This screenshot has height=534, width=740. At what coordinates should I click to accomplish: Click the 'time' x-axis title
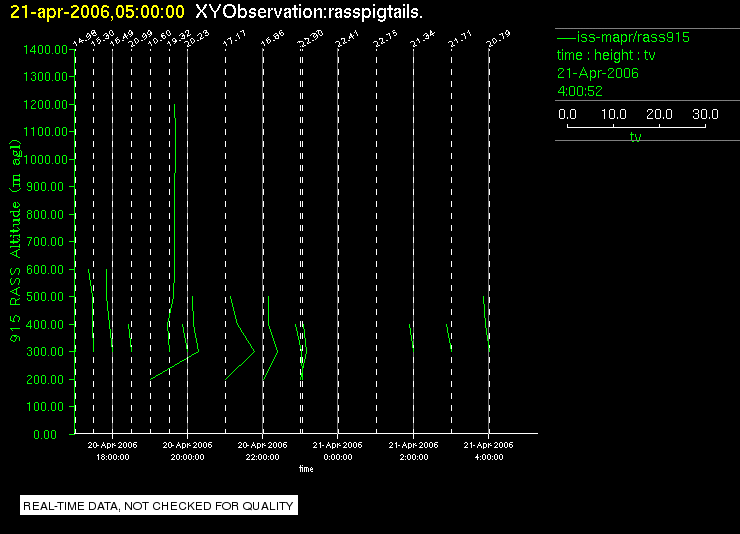pyautogui.click(x=306, y=469)
